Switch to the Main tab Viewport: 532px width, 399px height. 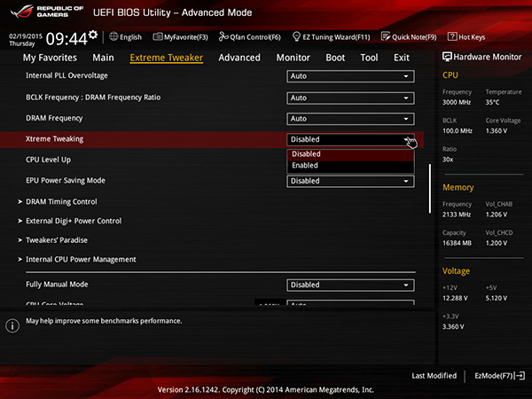pyautogui.click(x=103, y=58)
